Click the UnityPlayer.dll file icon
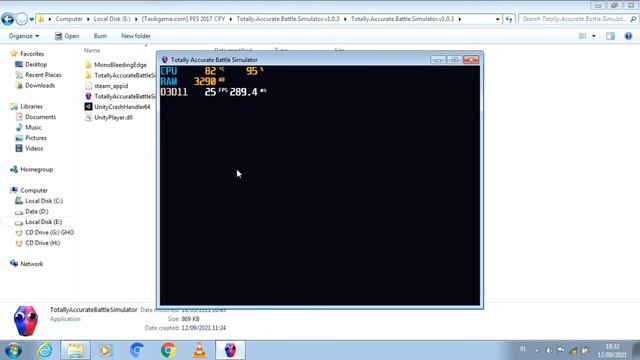Screen dimensions: 640x360 pos(88,118)
